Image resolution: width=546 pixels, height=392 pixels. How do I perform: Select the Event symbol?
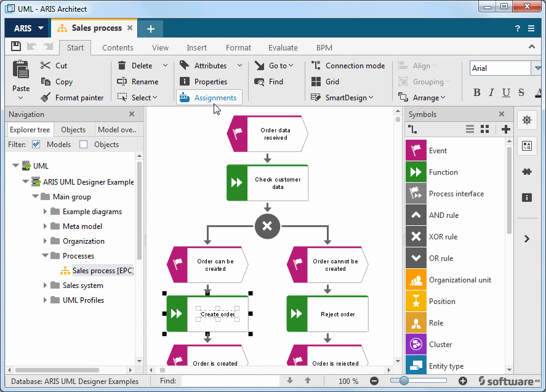tap(416, 150)
